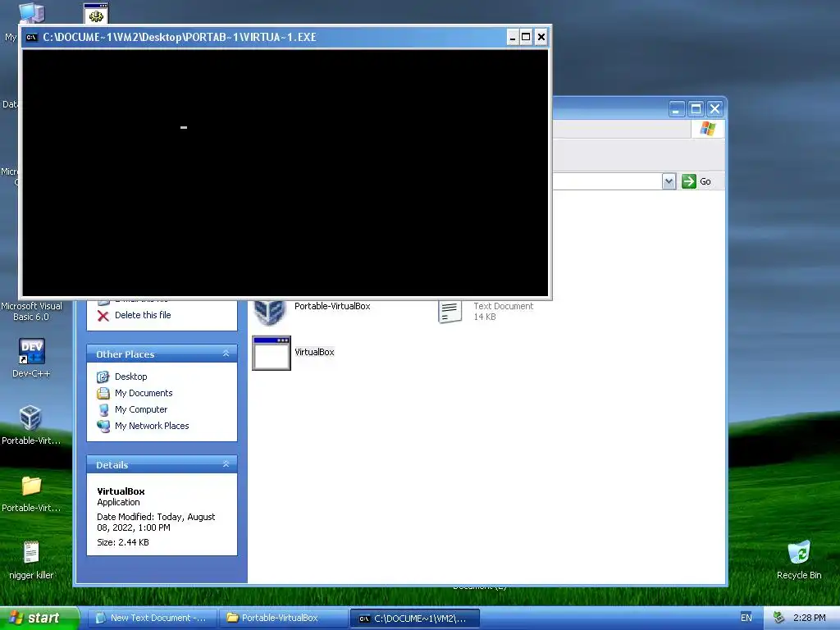Switch to the C:\DOCUME~1 console taskbar button
Viewport: 840px width, 630px height.
tap(414, 619)
